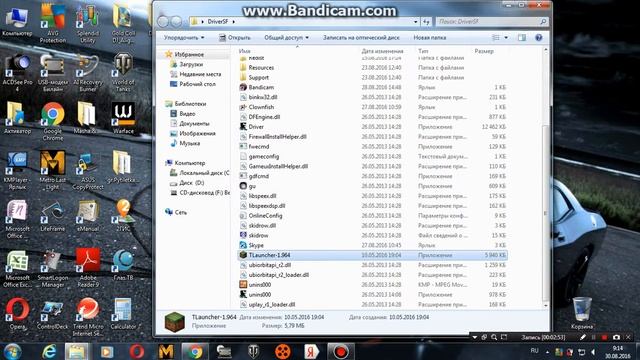The image size is (640, 360).
Task: Open the Share with dropdown menu
Action: 286,38
